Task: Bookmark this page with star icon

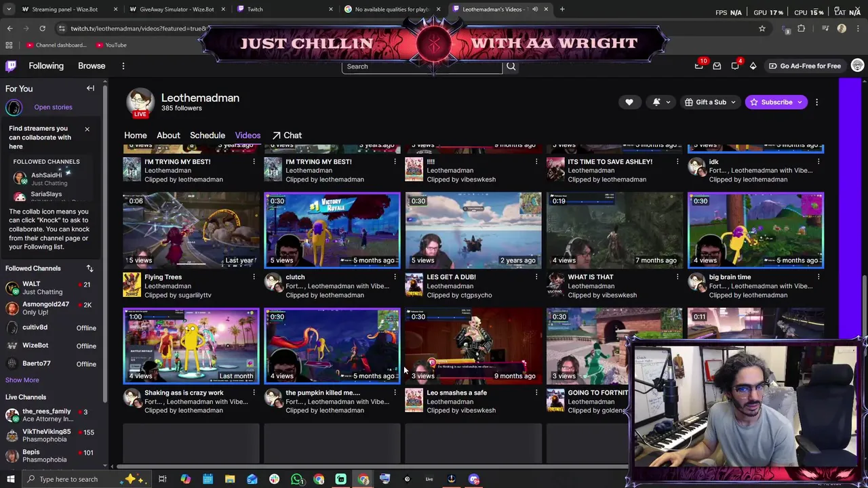Action: 762,28
